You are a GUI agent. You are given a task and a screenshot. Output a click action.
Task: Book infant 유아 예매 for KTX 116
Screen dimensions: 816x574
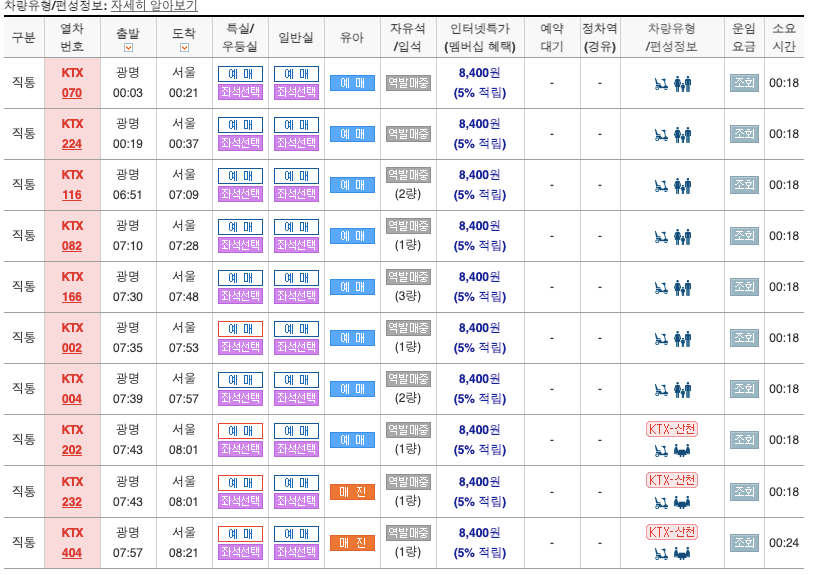coord(352,185)
